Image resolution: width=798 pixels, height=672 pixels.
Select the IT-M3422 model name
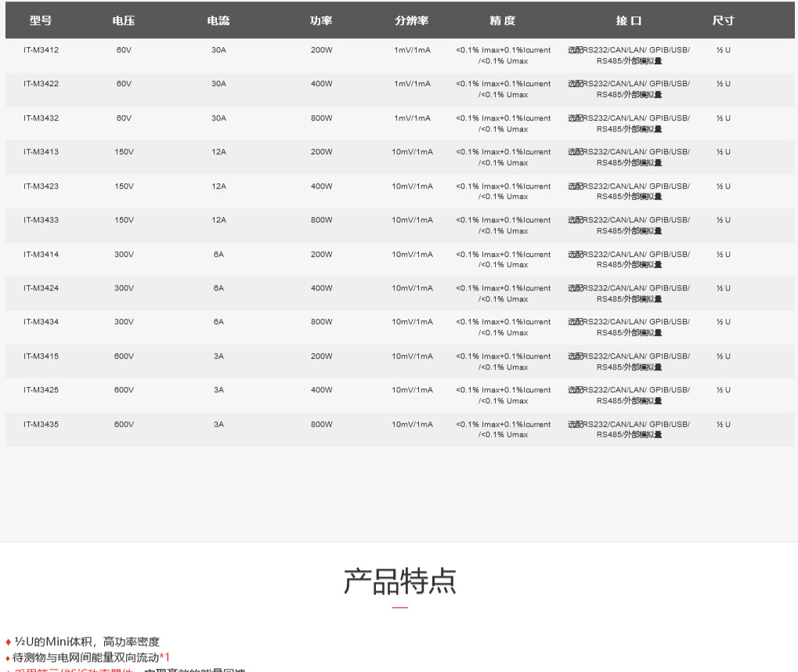(41, 84)
